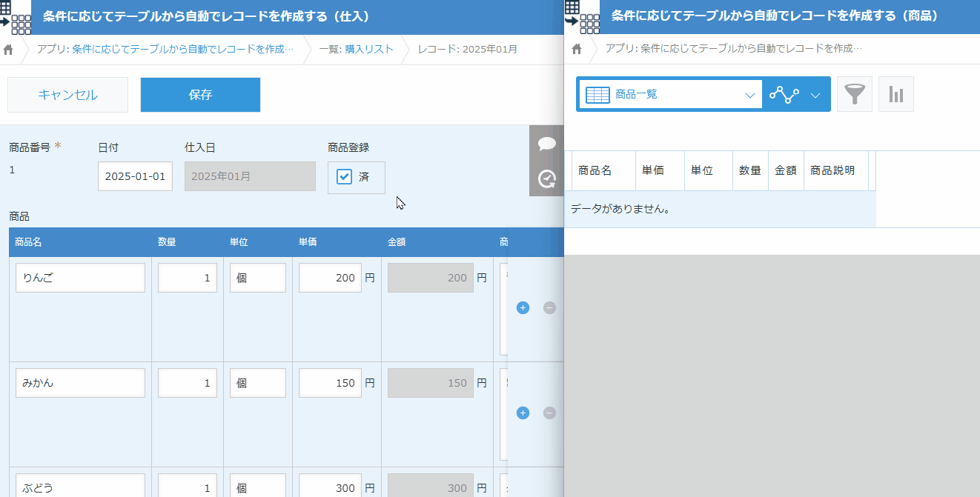This screenshot has width=980, height=497.
Task: Open the アプリ breadcrumb link in 仕入 window
Action: [165, 50]
